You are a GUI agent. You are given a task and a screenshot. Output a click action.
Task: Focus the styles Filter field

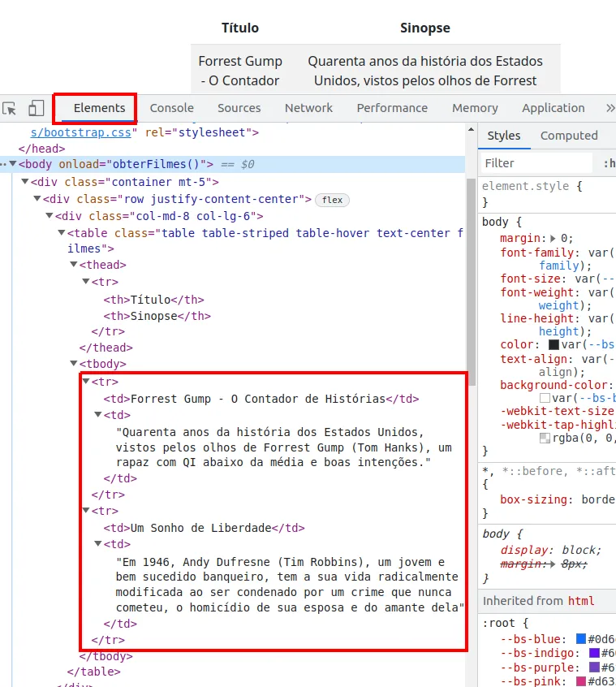536,163
